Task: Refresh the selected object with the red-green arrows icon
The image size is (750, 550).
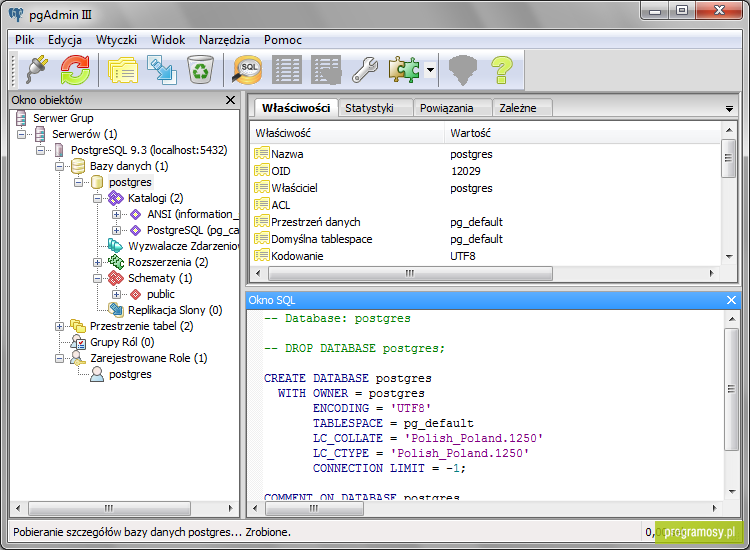Action: tap(75, 70)
